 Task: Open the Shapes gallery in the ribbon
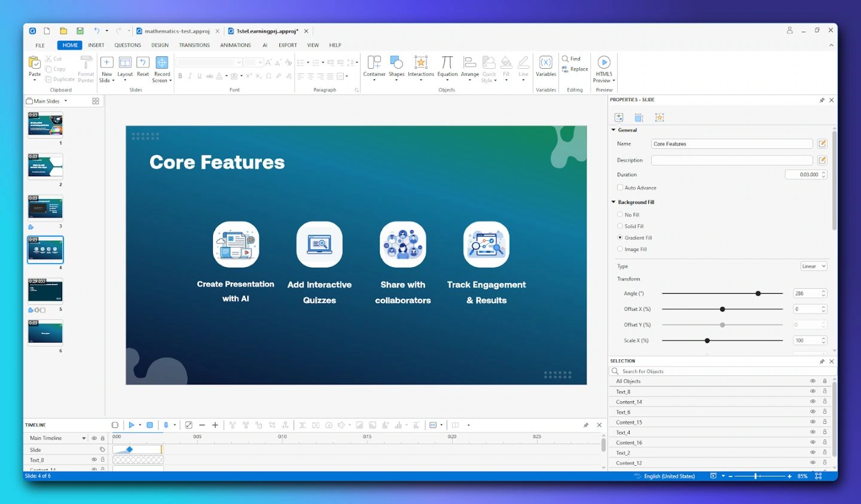point(396,66)
